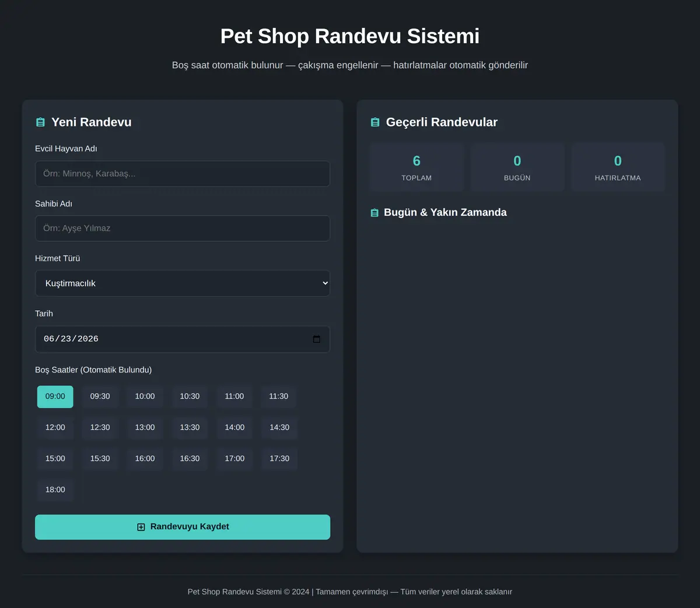Click the HATIRLATMA stat card
The height and width of the screenshot is (608, 700).
tap(618, 167)
